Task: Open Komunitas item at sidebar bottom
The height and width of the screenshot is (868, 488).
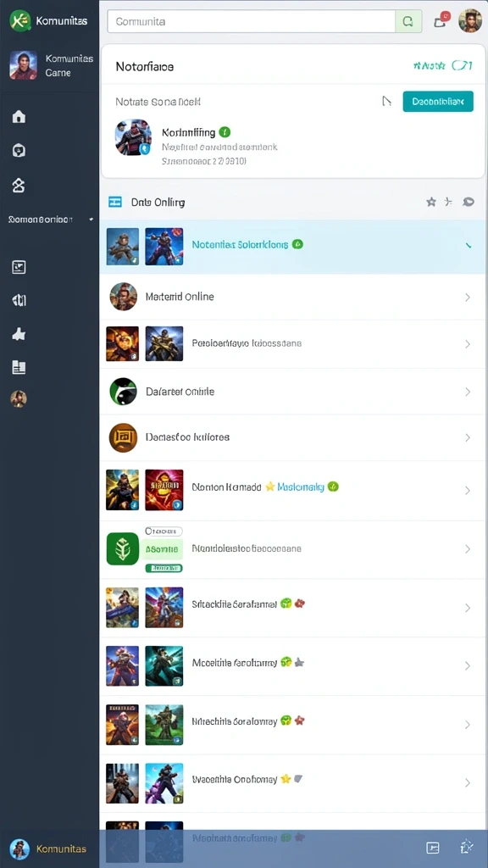Action: [x=48, y=849]
